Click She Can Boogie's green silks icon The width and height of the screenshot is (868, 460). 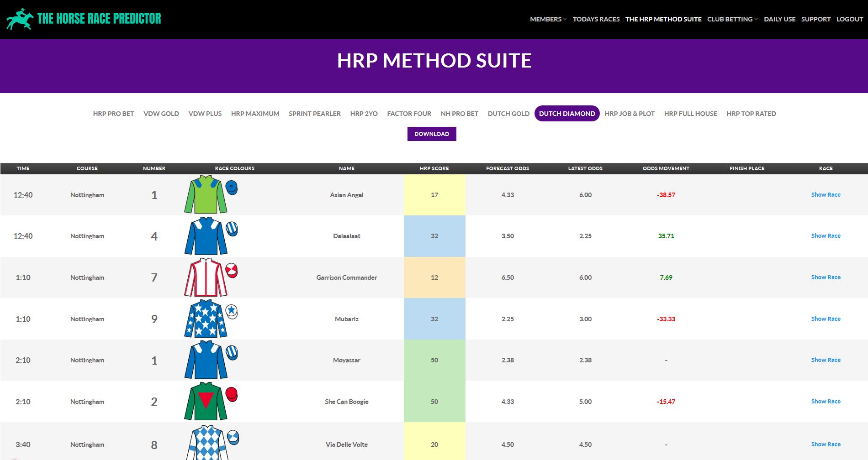pos(211,401)
